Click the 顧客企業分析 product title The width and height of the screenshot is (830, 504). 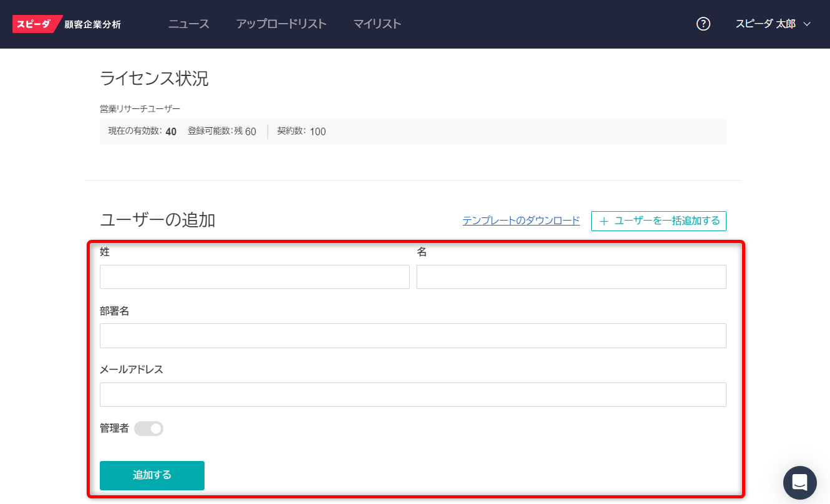pyautogui.click(x=93, y=24)
